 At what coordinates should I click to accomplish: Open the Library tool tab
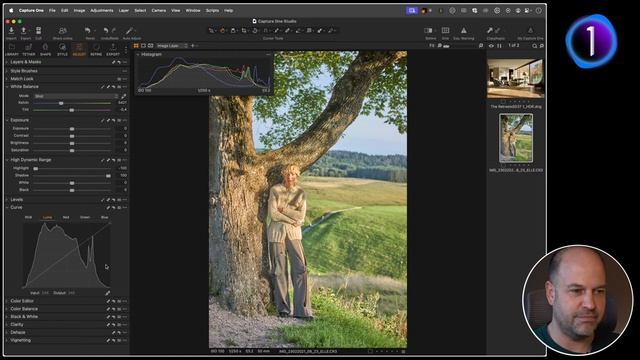pos(12,49)
